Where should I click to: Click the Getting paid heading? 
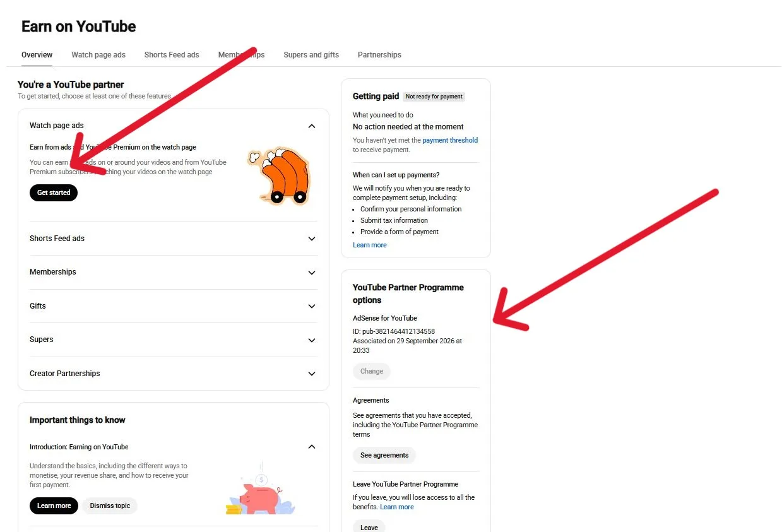(x=376, y=96)
